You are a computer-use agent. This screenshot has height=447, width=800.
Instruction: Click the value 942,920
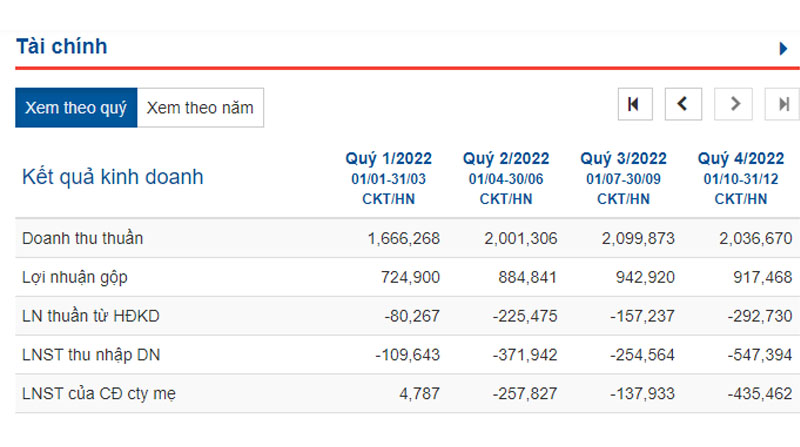point(645,277)
